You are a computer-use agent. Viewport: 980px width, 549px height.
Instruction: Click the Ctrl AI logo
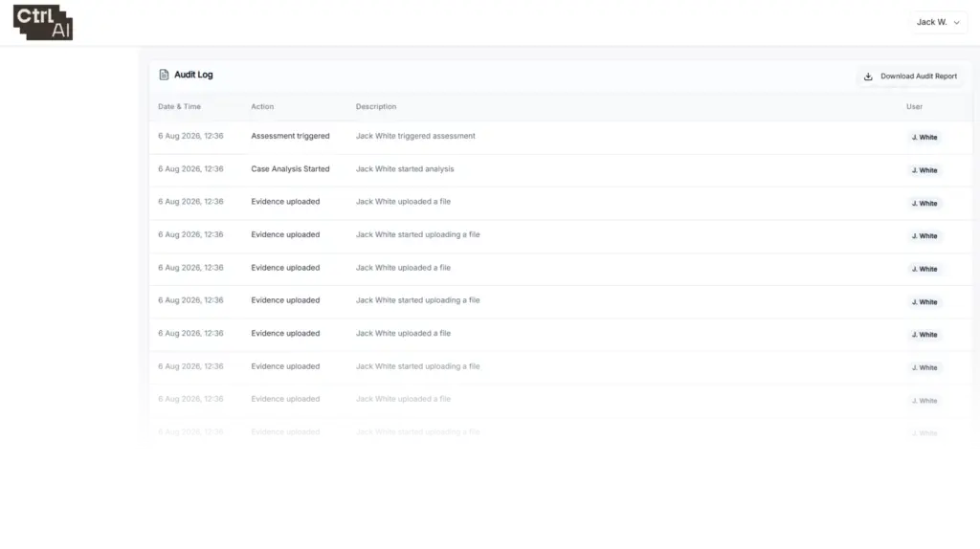click(42, 23)
